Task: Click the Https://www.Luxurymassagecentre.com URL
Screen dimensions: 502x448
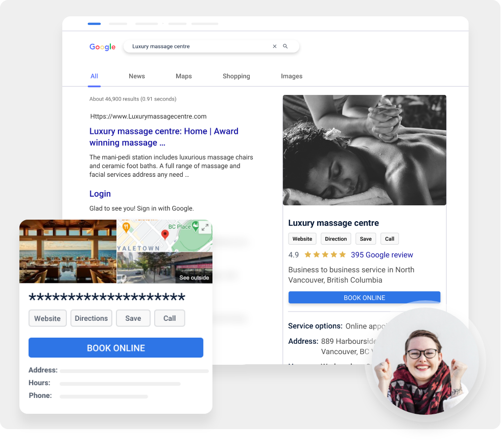Action: point(148,116)
